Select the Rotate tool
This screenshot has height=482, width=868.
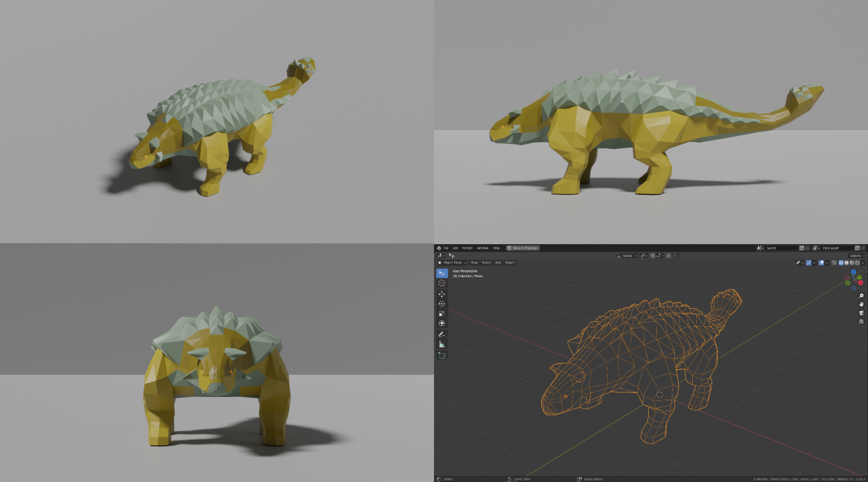click(442, 304)
